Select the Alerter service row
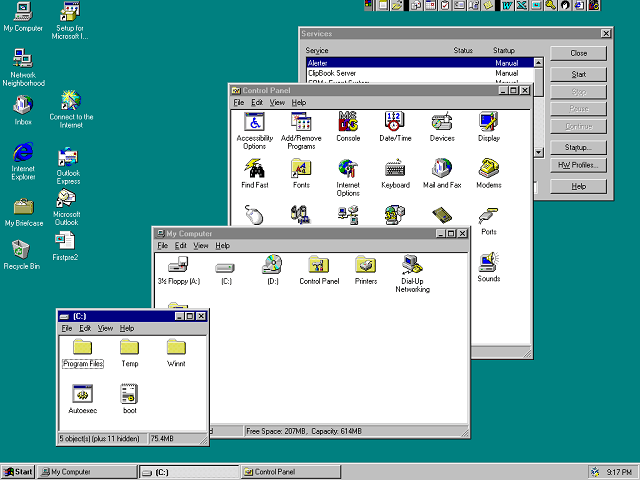Viewport: 640px width, 480px height. (420, 63)
